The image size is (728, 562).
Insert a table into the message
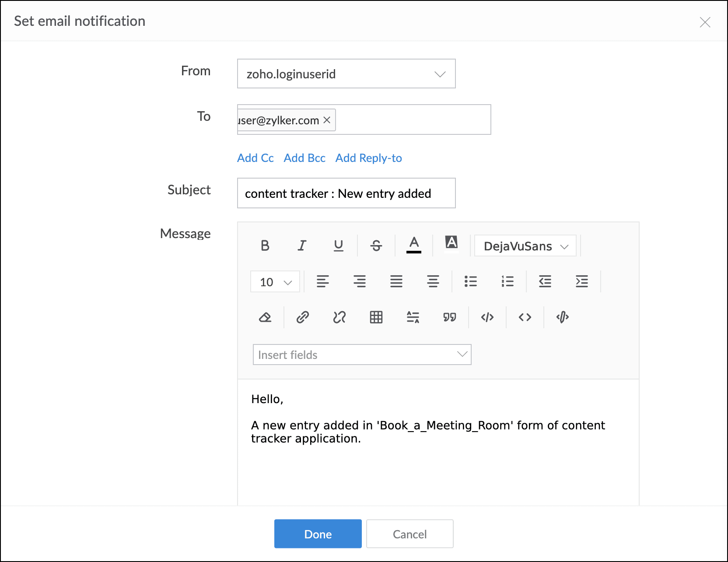tap(376, 317)
